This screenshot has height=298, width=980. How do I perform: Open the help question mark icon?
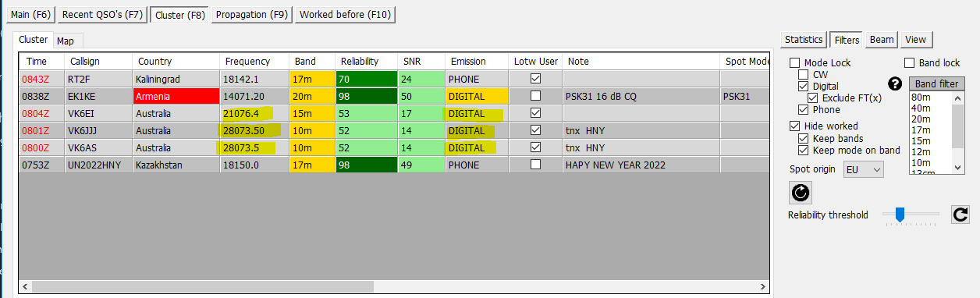point(895,83)
